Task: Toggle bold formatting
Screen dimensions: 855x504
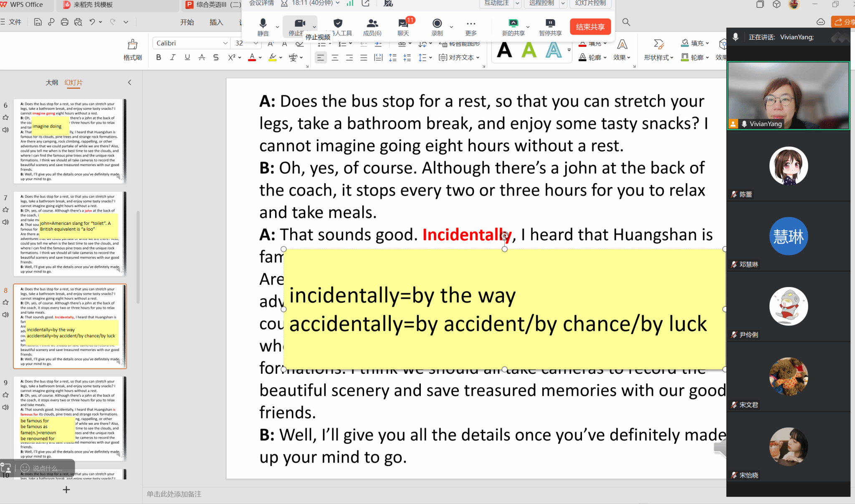Action: point(158,58)
